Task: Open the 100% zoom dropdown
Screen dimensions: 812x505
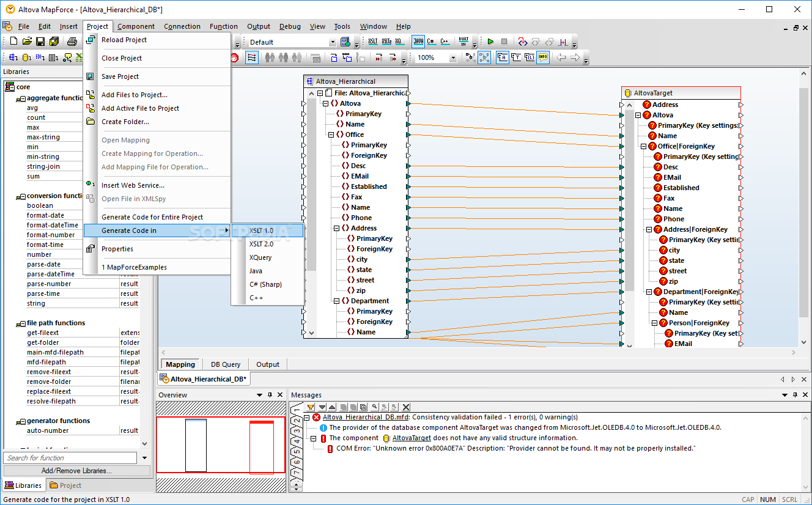Action: tap(453, 57)
